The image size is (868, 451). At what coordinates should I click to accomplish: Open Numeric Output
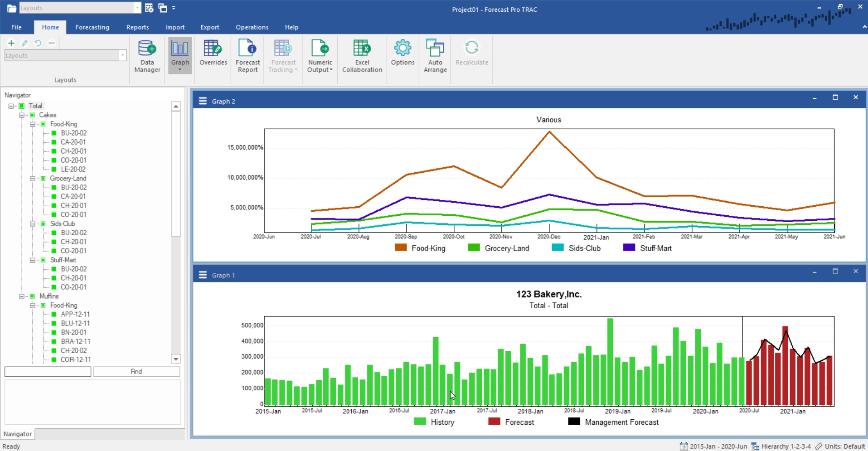[320, 56]
